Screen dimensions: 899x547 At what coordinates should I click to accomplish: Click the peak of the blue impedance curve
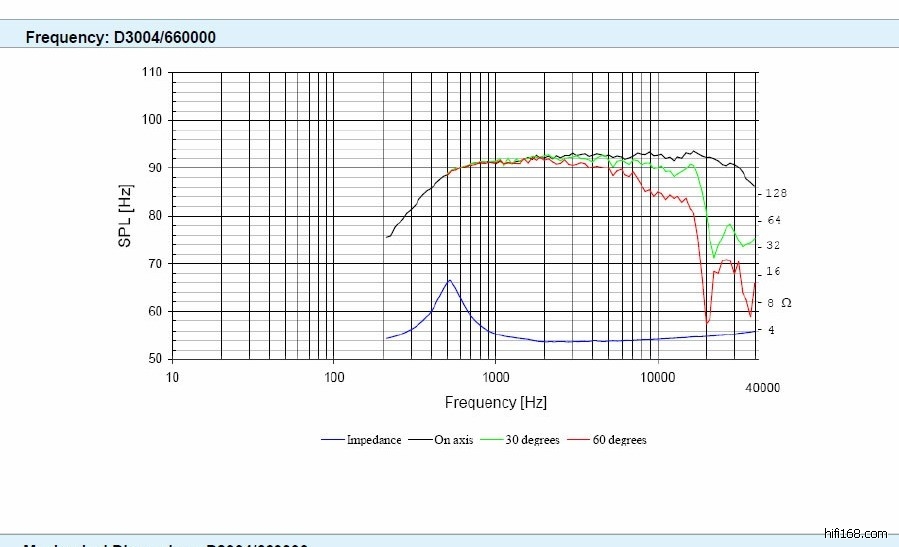point(450,281)
